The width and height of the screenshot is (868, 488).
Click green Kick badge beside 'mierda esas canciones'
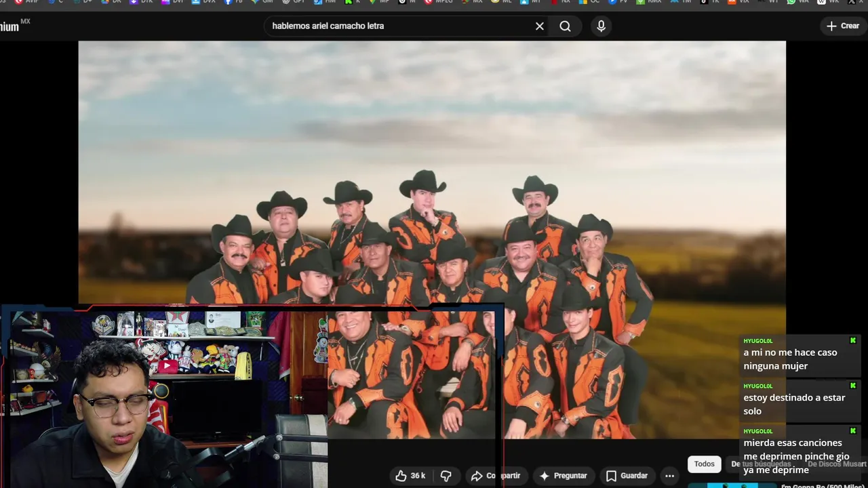(853, 430)
